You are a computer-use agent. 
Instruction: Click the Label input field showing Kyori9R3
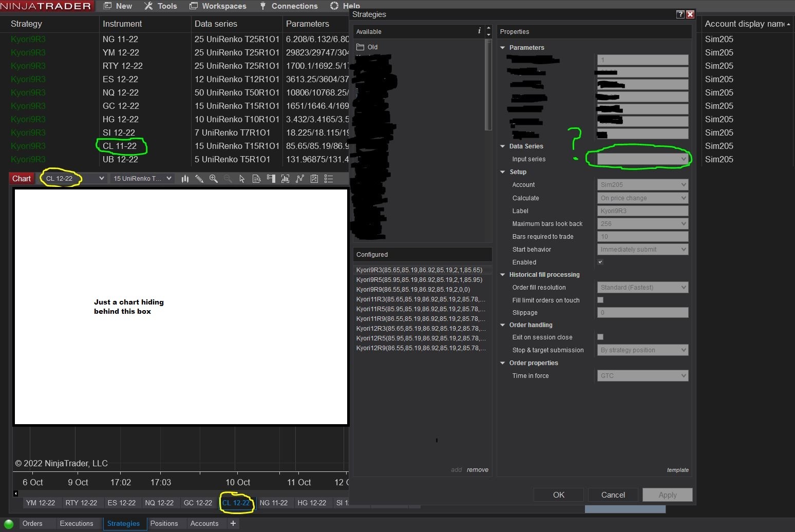[x=642, y=211]
